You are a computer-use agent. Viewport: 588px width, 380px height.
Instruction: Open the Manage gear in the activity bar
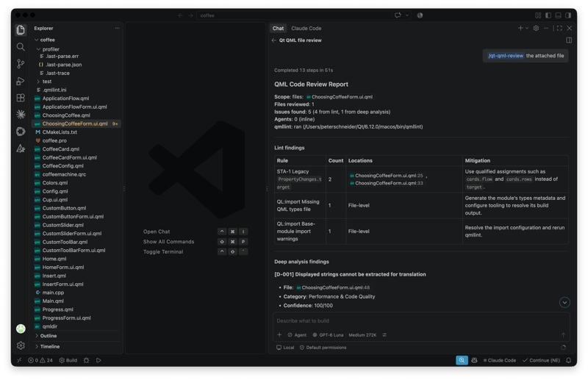pos(21,345)
